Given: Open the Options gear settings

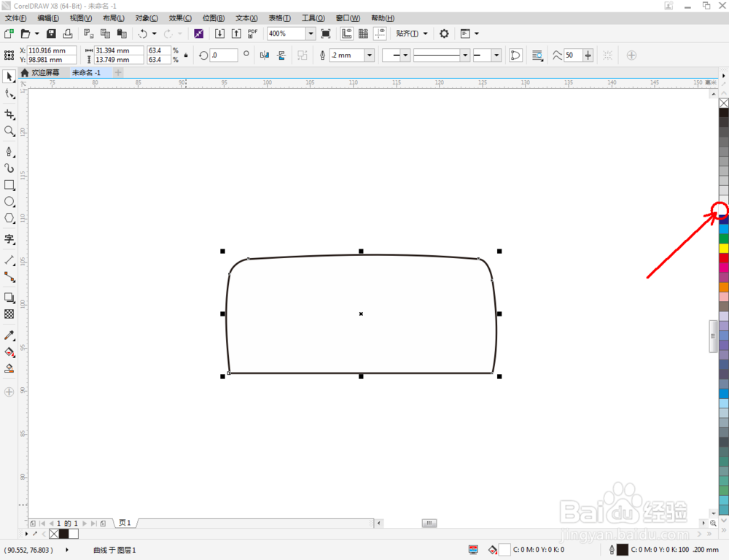Looking at the screenshot, I should [x=444, y=34].
